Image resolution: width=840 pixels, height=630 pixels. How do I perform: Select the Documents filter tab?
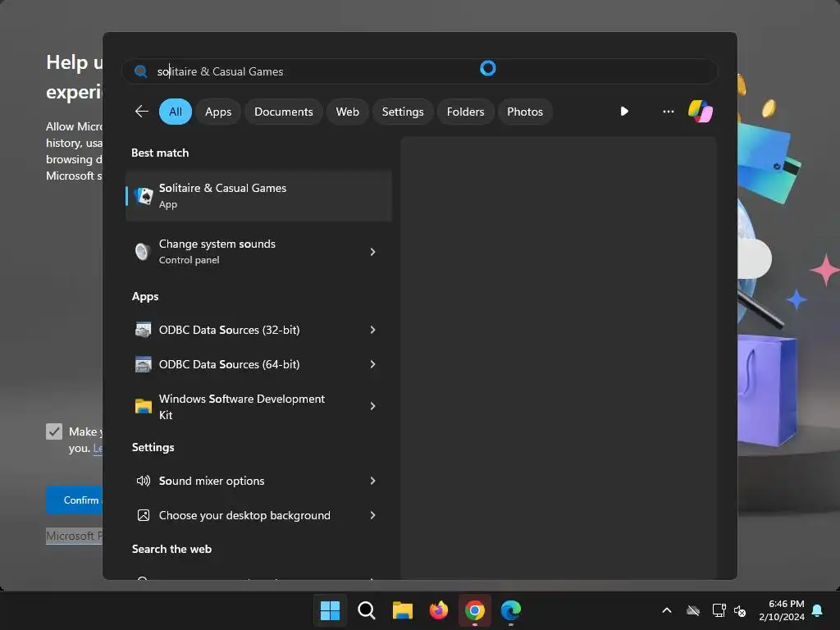pyautogui.click(x=283, y=112)
